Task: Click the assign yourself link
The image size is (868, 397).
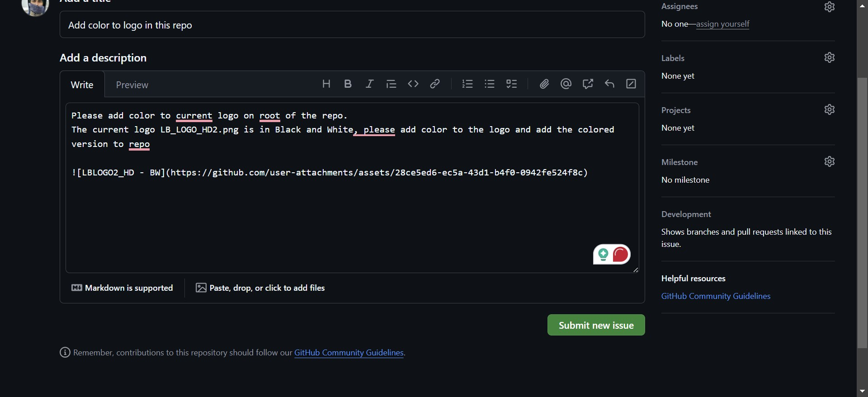Action: point(722,24)
